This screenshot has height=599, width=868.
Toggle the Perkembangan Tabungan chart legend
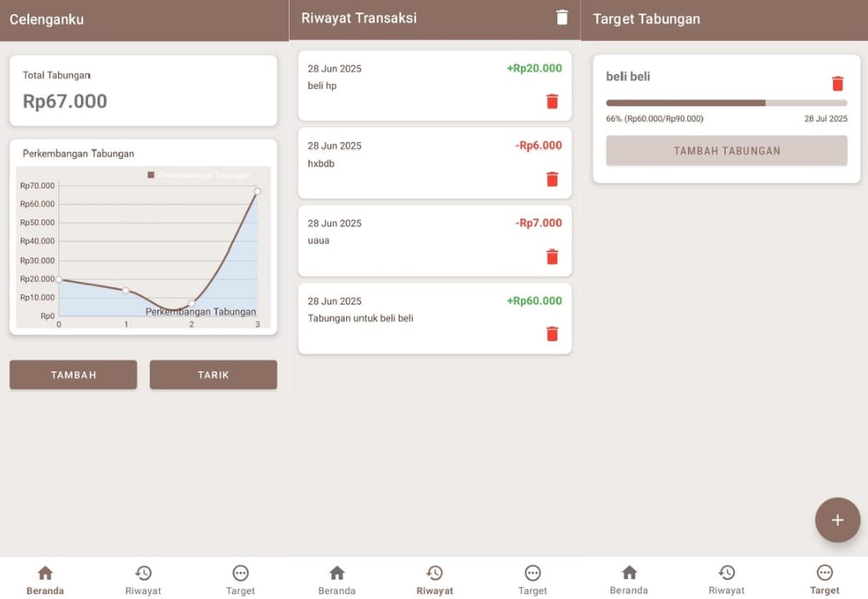(x=199, y=175)
